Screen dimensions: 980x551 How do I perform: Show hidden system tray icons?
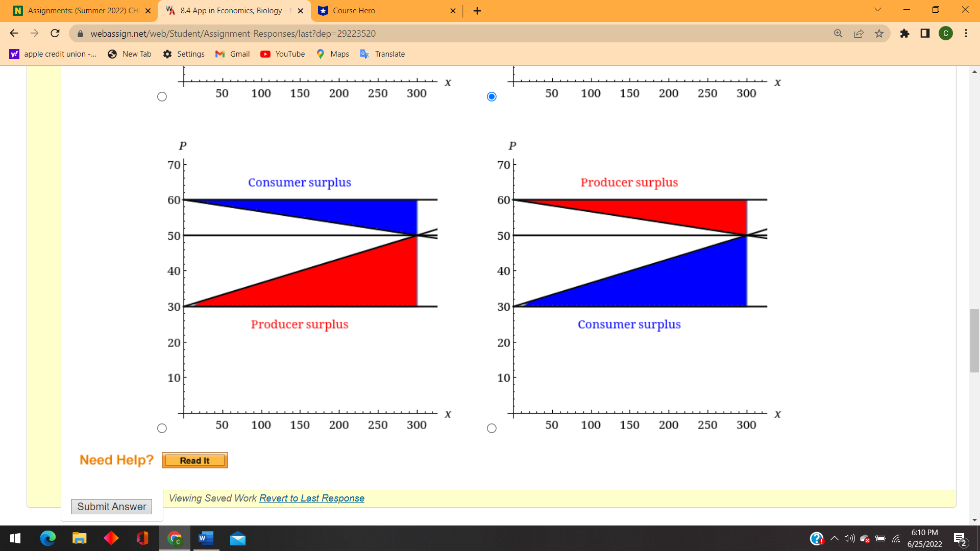pos(835,538)
